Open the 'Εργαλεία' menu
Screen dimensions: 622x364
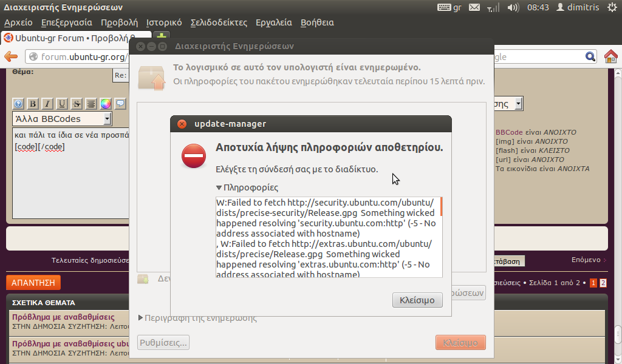click(x=273, y=22)
